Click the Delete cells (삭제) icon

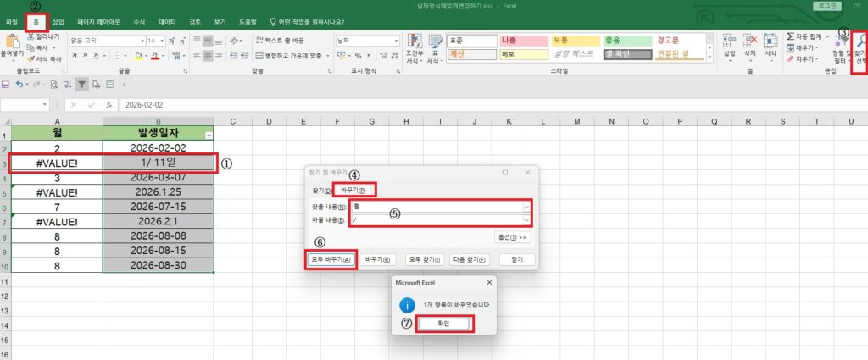[750, 41]
